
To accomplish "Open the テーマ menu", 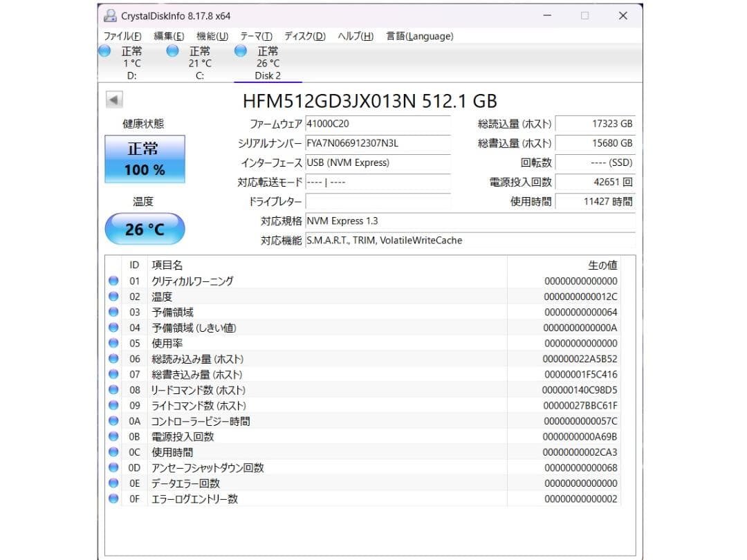I will (x=257, y=36).
